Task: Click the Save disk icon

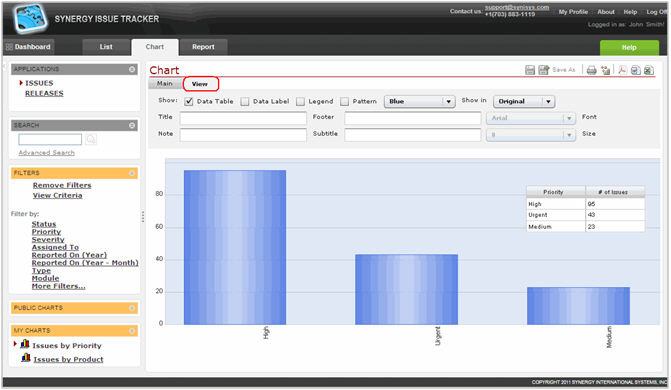Action: (530, 70)
